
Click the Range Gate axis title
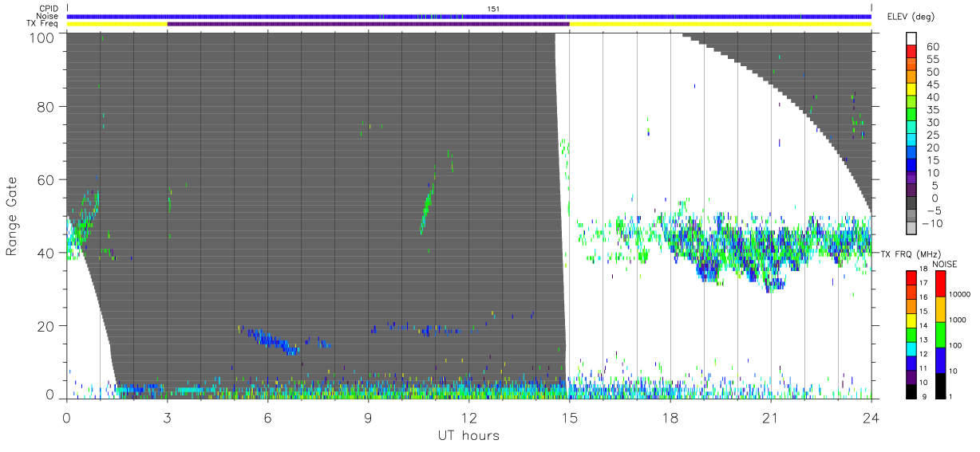12,216
